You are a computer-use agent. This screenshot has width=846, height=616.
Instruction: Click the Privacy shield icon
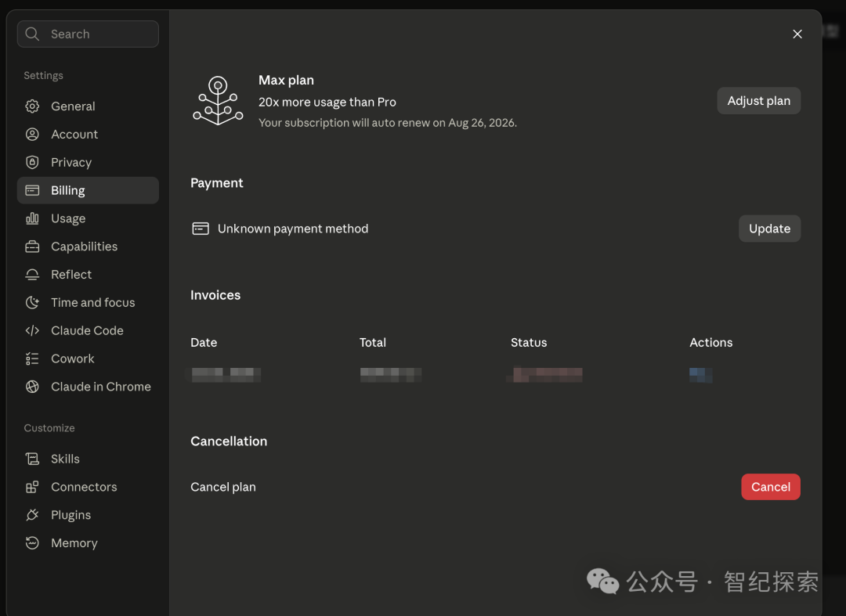click(32, 162)
